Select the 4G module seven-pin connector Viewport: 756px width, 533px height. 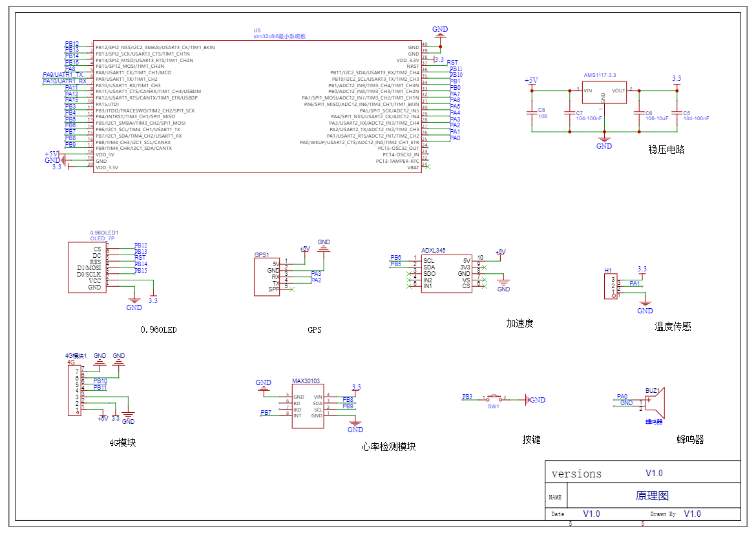(75, 390)
